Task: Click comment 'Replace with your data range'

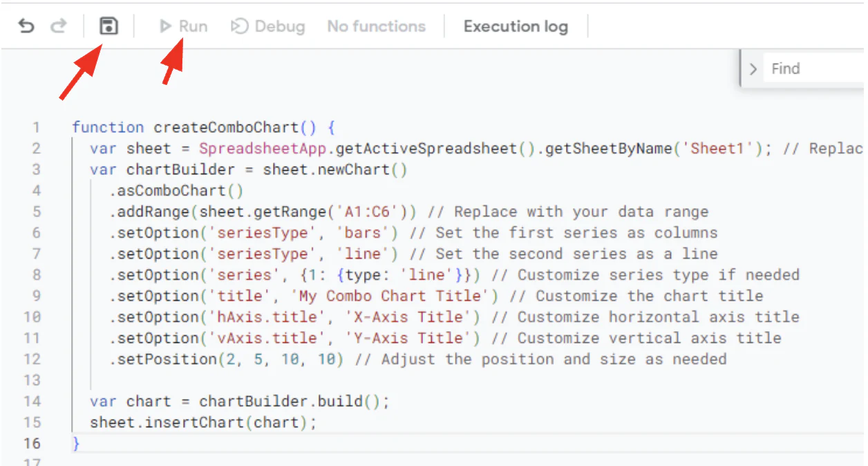Action: pos(581,212)
